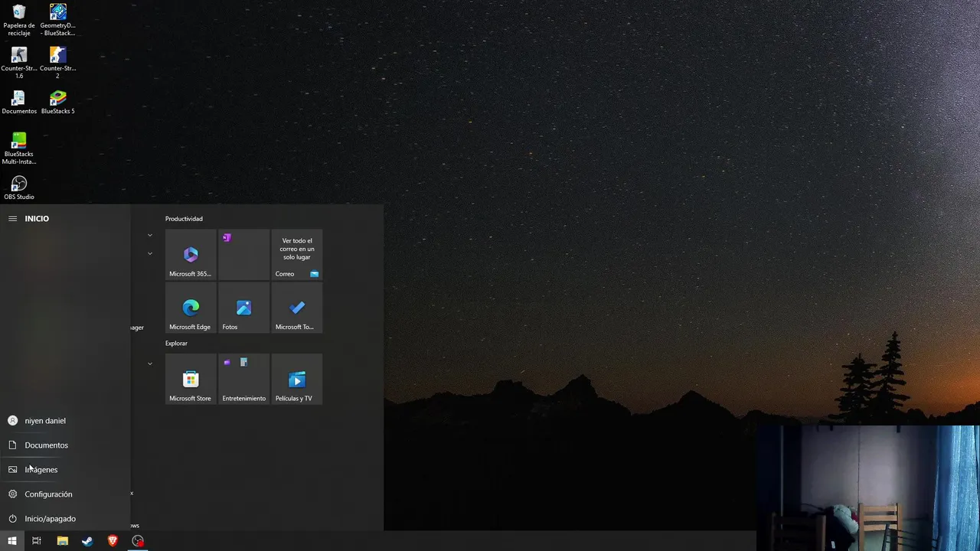Viewport: 980px width, 551px height.
Task: Select the Counter-Strike 2 desktop shortcut
Action: coord(57,63)
